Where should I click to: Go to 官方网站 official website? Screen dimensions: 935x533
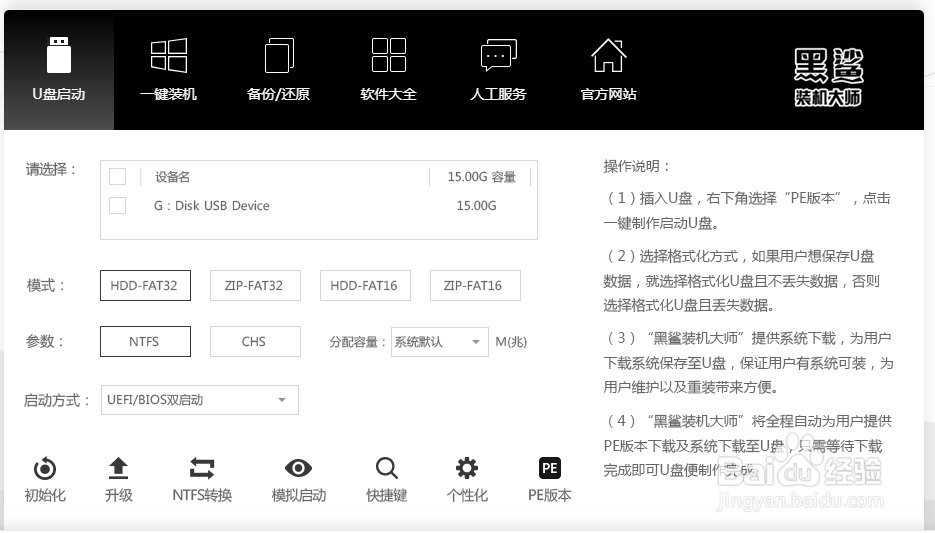pos(608,70)
